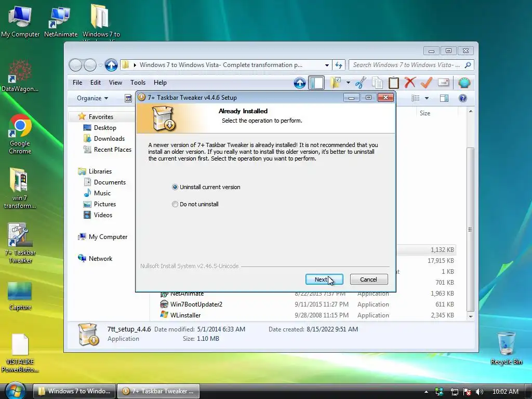Click the taskbar clock showing 10:02 AM
532x399 pixels.
click(505, 392)
